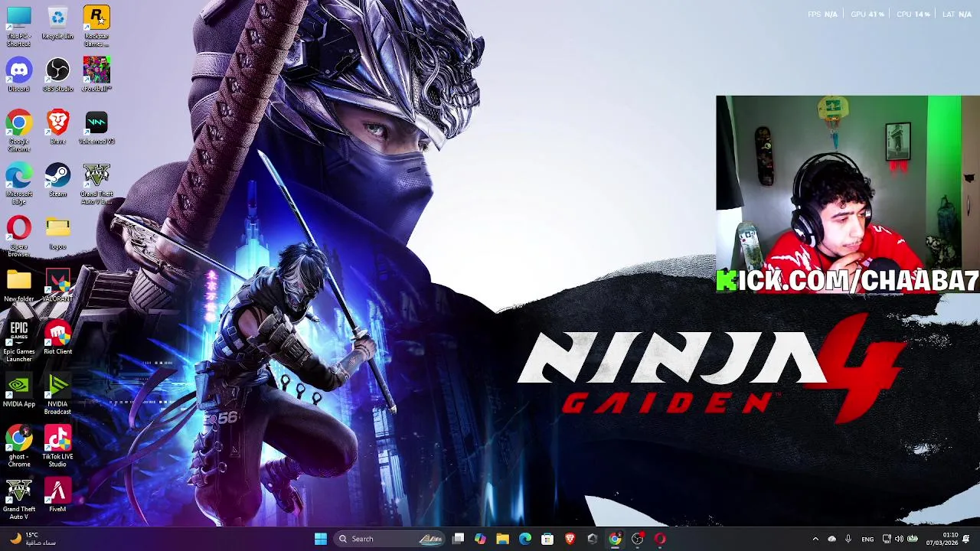Open eFootball game desktop icon

tap(96, 75)
